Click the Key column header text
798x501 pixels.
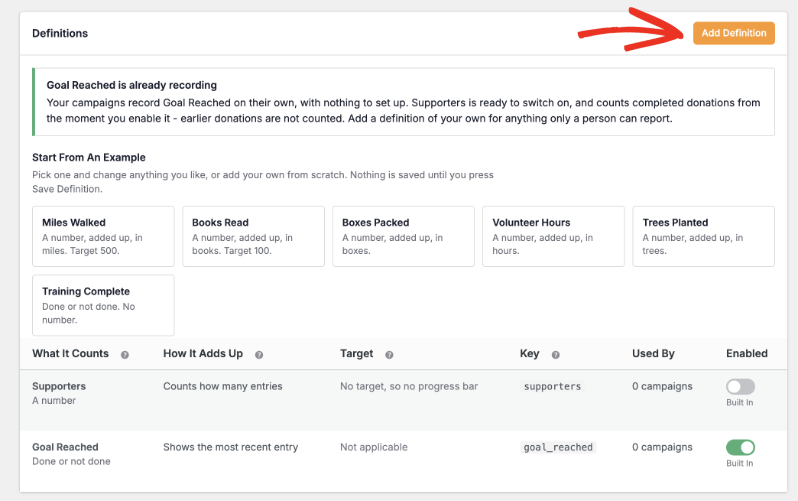click(529, 353)
